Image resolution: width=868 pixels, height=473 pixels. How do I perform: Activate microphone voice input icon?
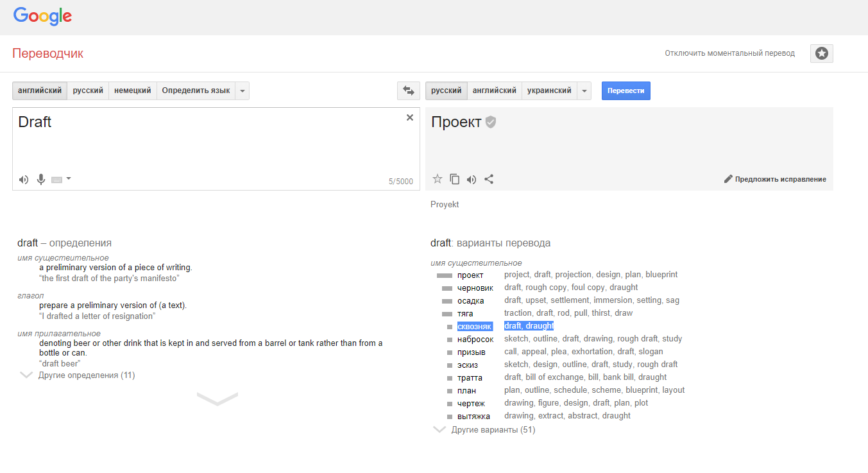[x=41, y=180]
